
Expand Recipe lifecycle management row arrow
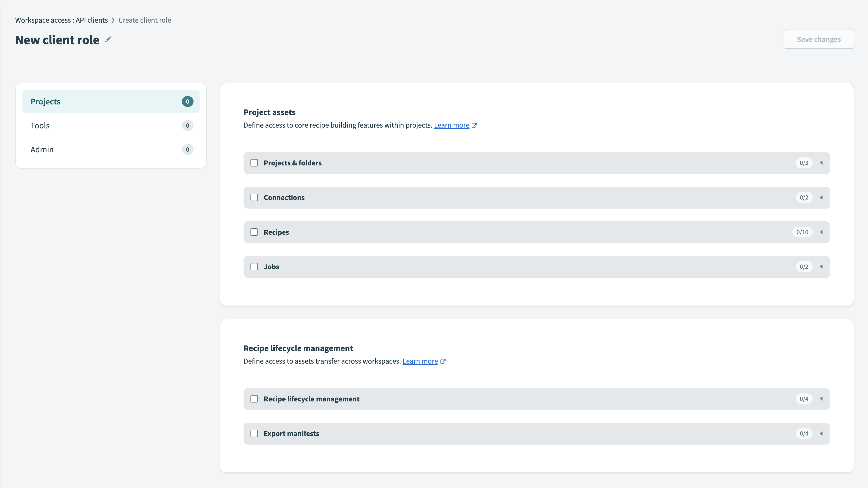coord(821,399)
